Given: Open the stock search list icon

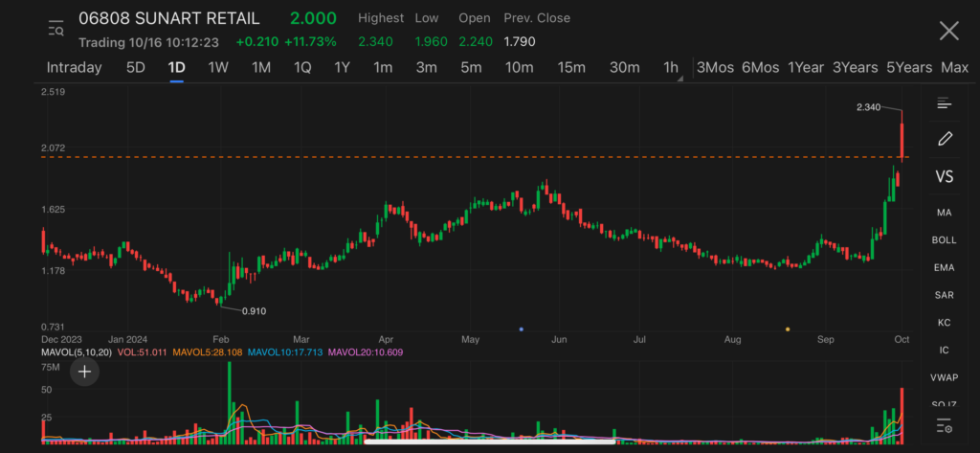Looking at the screenshot, I should (56, 30).
